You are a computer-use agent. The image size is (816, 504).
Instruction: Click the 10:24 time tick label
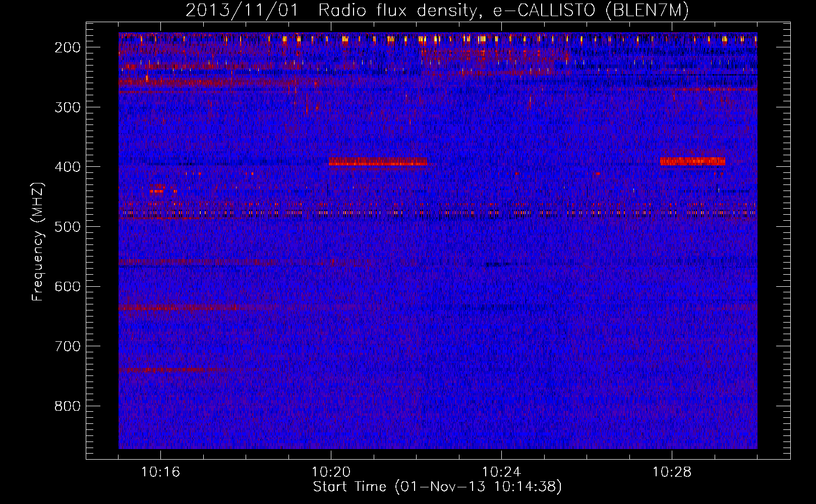pos(501,472)
